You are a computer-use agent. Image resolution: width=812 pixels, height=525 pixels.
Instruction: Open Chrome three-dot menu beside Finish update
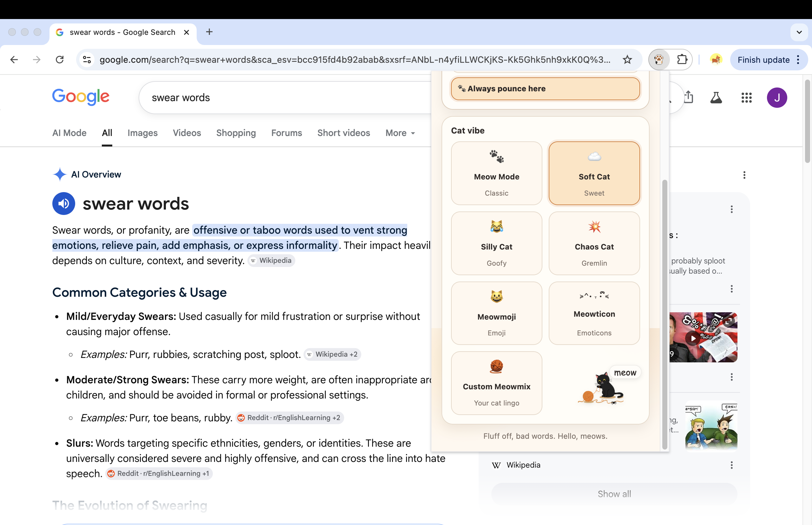point(798,60)
